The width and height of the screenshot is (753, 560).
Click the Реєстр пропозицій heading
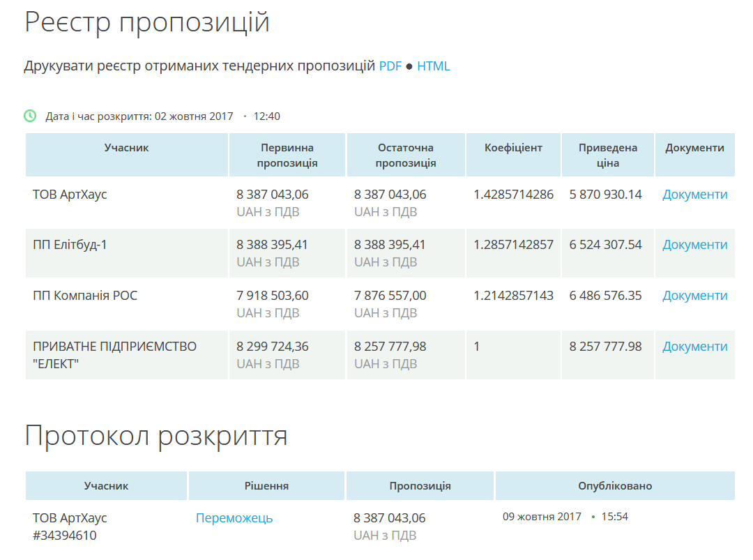click(x=147, y=22)
